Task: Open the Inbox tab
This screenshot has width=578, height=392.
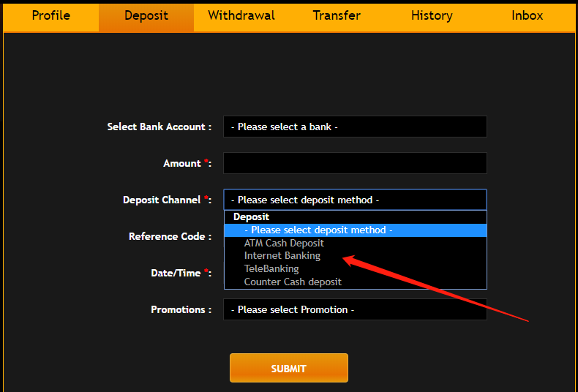Action: [x=527, y=16]
